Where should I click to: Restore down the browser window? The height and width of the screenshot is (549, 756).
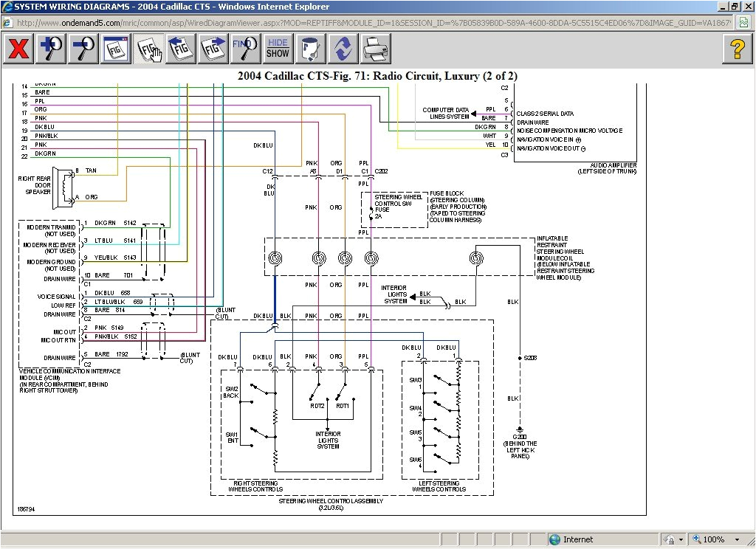click(x=735, y=7)
